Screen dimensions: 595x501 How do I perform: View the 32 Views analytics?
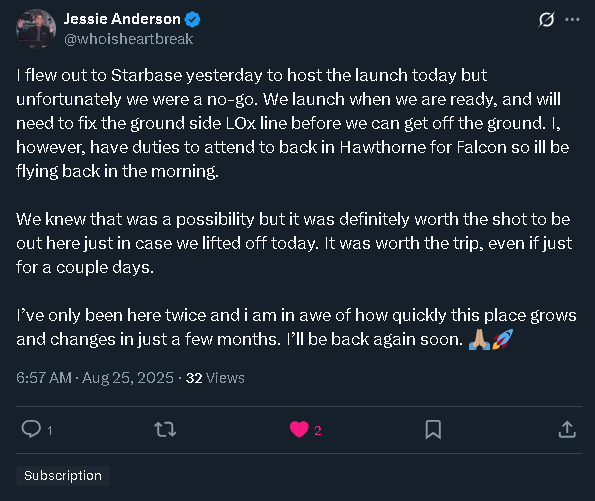tap(215, 378)
